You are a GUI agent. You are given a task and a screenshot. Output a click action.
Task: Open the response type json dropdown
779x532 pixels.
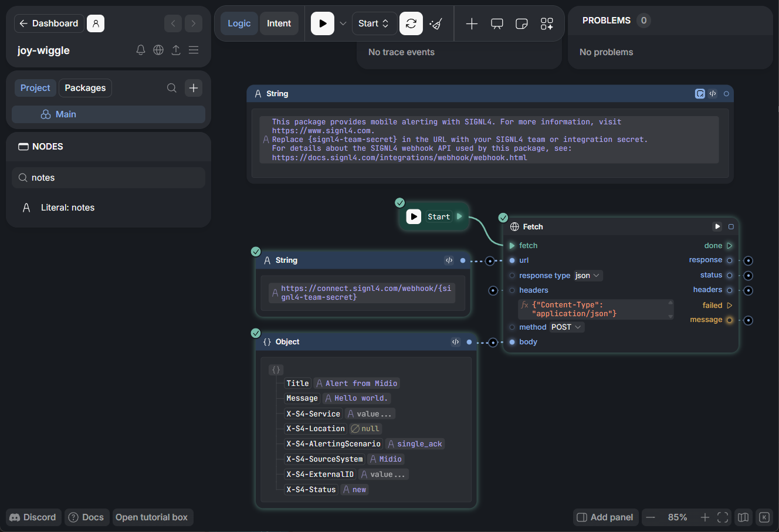pos(588,276)
